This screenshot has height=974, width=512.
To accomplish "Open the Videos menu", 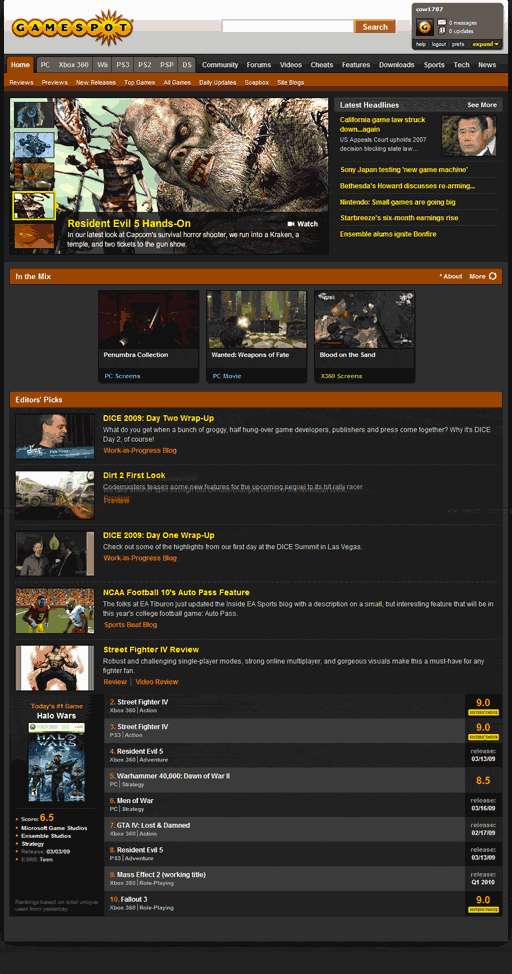I will point(291,65).
